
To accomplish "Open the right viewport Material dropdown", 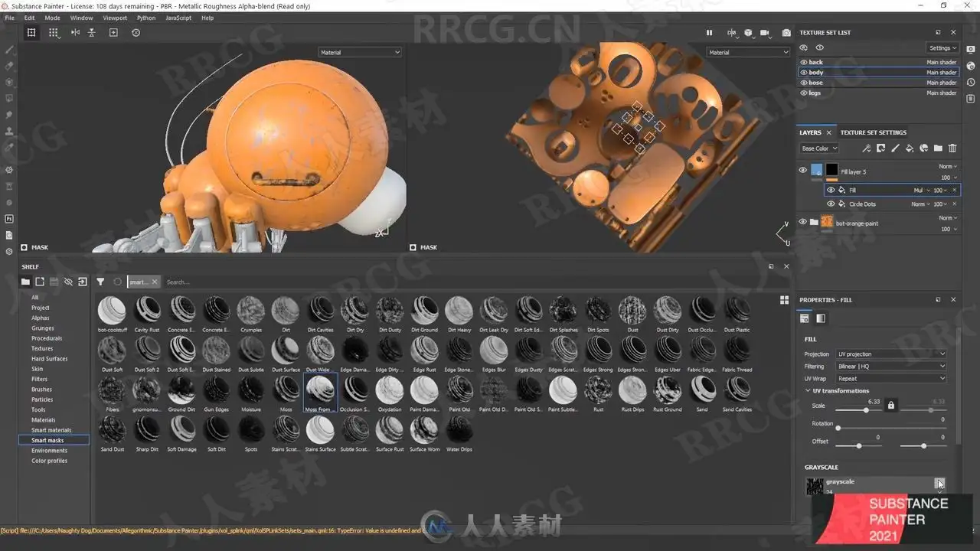I will pyautogui.click(x=748, y=52).
